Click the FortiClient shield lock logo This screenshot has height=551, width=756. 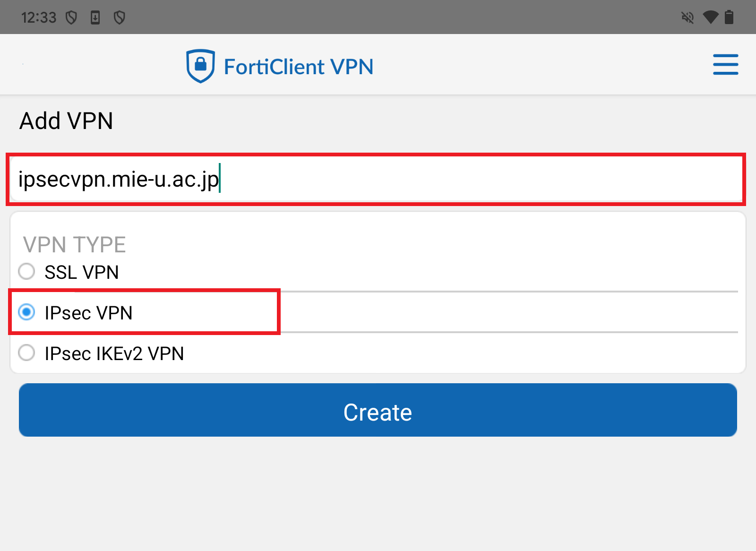pyautogui.click(x=201, y=66)
